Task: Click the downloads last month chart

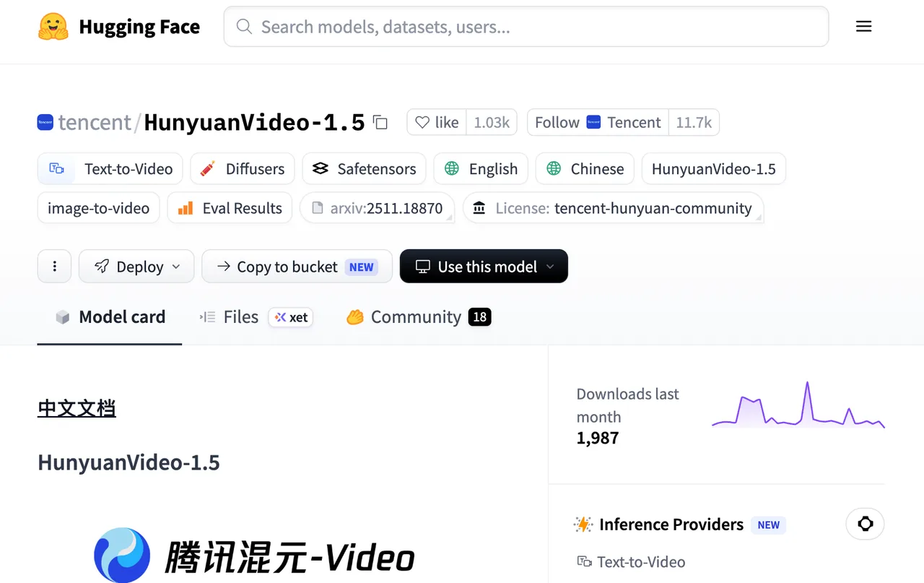Action: (x=798, y=405)
